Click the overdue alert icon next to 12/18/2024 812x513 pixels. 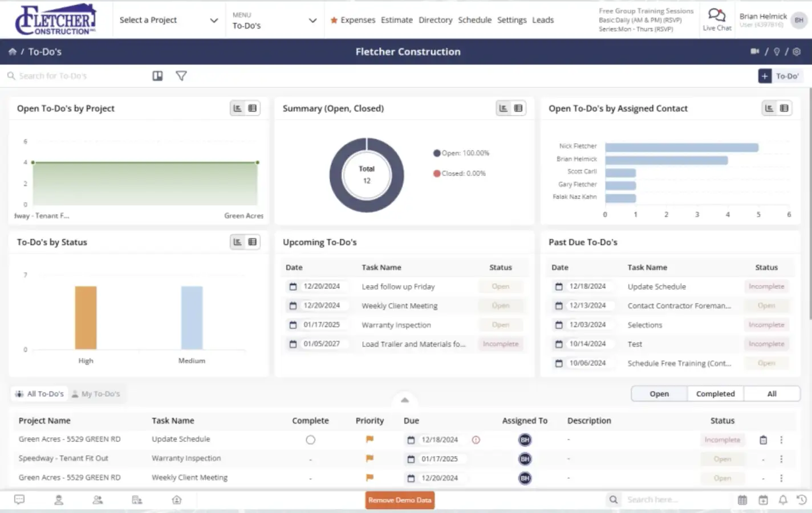(x=476, y=440)
